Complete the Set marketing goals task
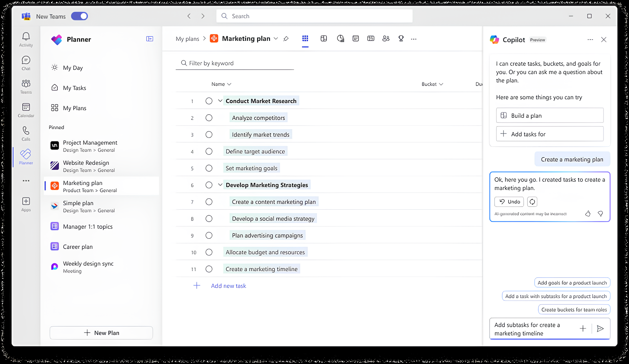This screenshot has width=629, height=364. pos(209,168)
